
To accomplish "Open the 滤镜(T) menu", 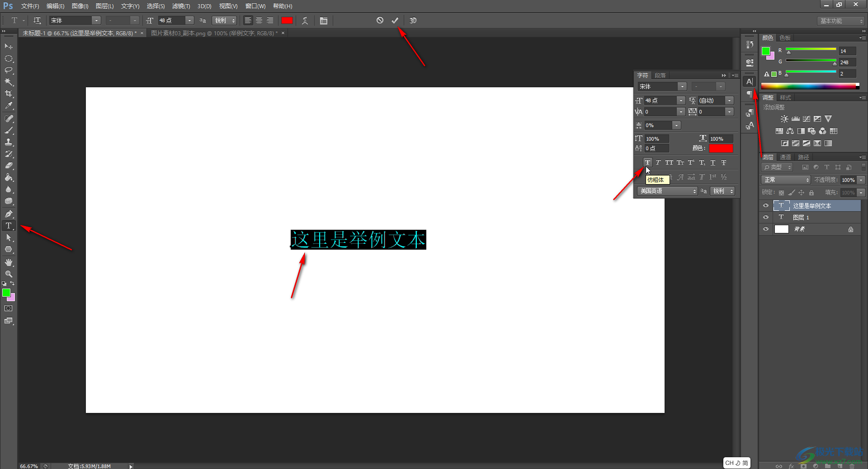I will pos(181,6).
